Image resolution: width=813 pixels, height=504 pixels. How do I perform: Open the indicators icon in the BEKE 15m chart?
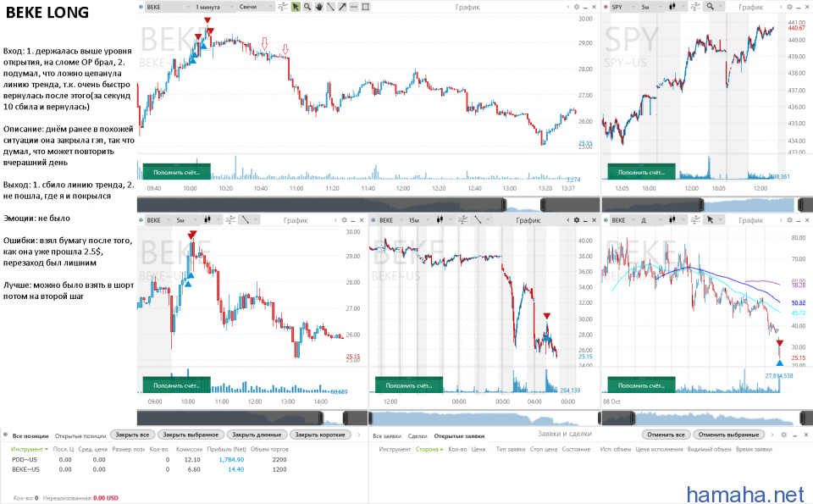click(462, 220)
